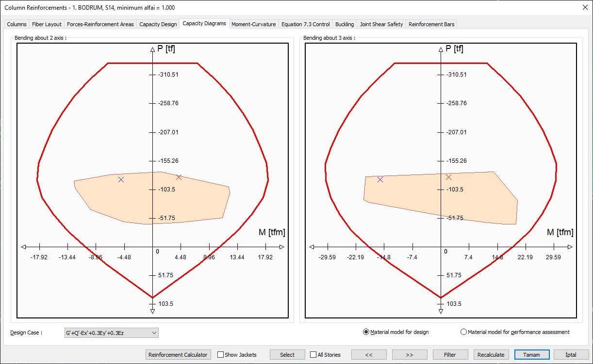Viewport: 593px width, 364px height.
Task: Open the Equation 7.3 Control tab
Action: (x=305, y=24)
